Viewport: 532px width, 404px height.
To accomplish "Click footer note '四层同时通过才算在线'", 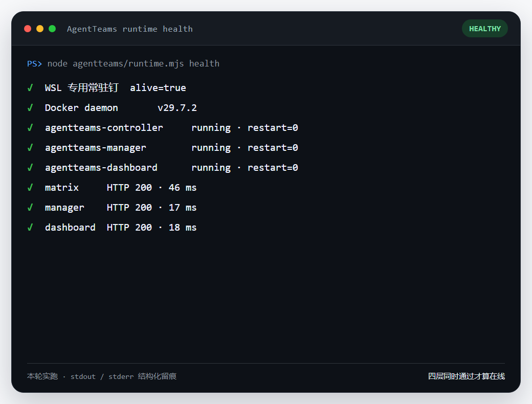I will (467, 376).
